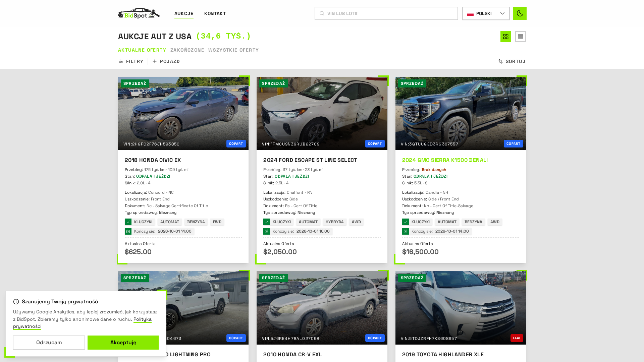Open 2024 FORD ESCAPE ST LINE SELECT title
Image resolution: width=644 pixels, height=362 pixels.
310,160
